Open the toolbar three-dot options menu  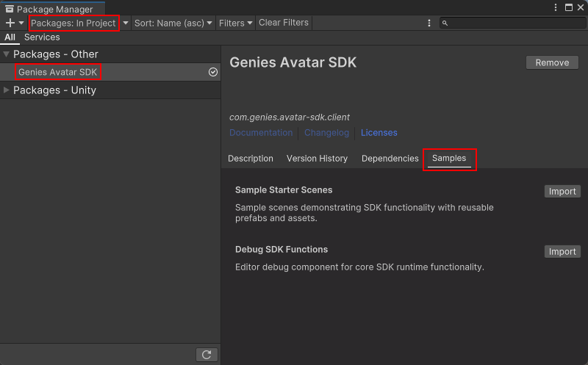[x=429, y=23]
